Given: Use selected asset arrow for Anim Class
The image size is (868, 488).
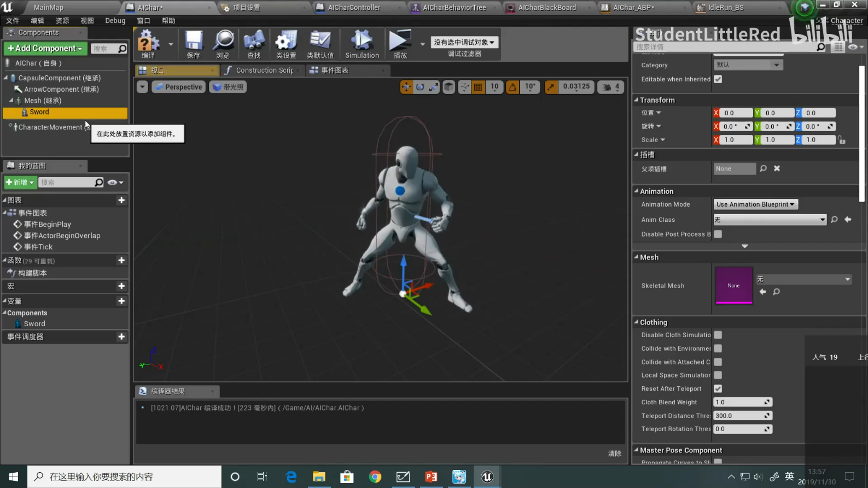Looking at the screenshot, I should click(848, 220).
